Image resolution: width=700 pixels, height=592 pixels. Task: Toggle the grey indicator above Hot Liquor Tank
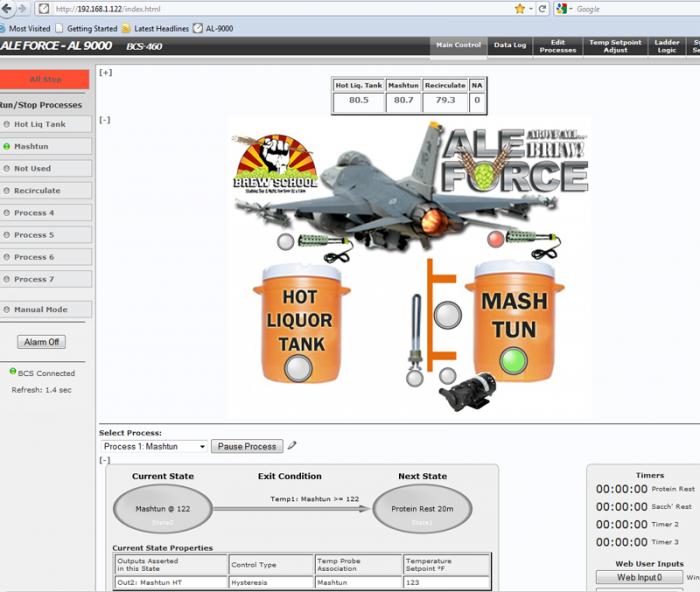tap(286, 242)
